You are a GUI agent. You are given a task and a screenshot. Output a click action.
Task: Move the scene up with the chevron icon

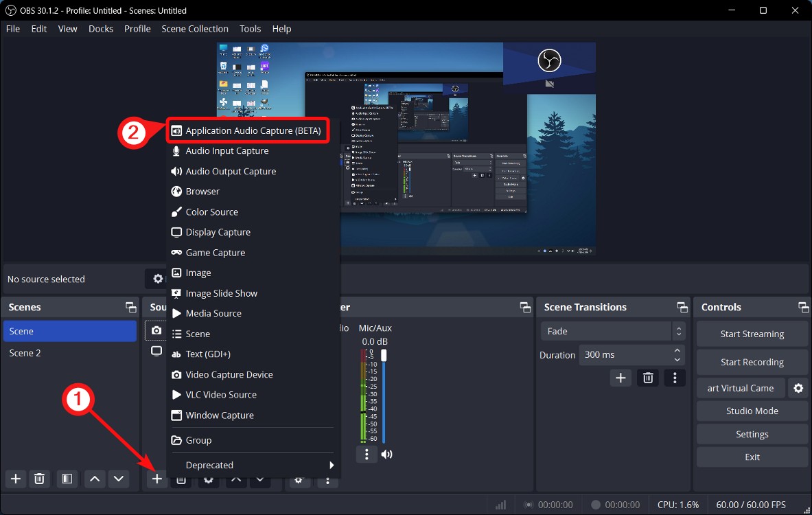click(95, 479)
